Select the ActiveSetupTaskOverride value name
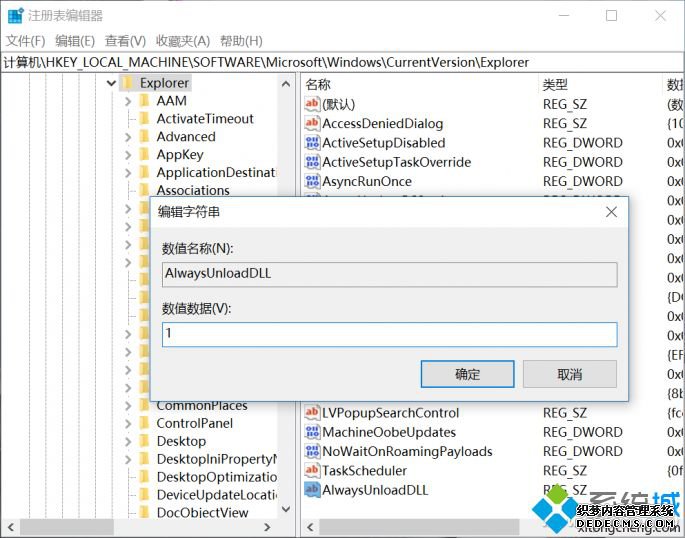The image size is (685, 538). (x=397, y=162)
